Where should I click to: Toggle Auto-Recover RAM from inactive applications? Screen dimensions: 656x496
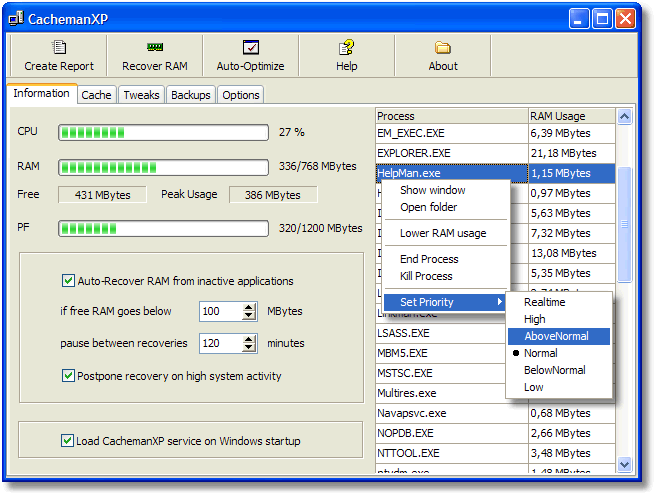[x=69, y=281]
